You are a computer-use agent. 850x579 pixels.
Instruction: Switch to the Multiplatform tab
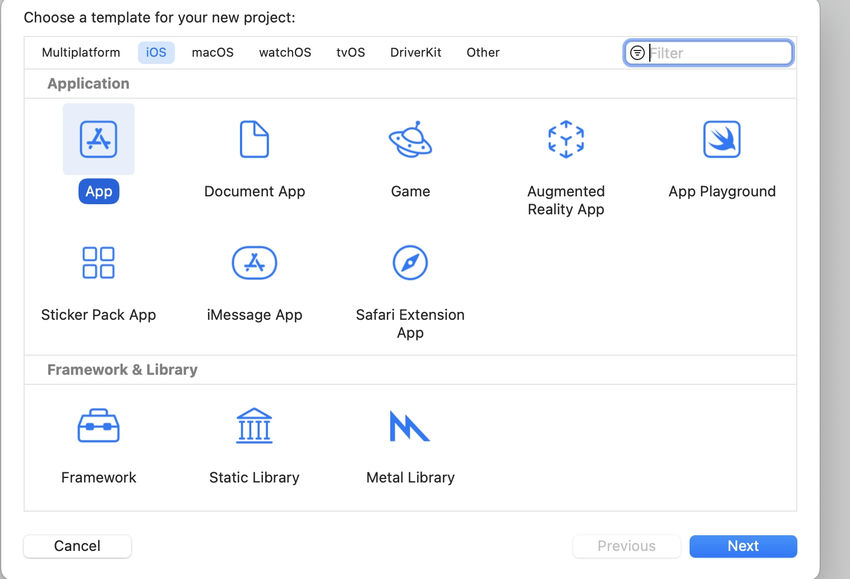[x=81, y=53]
